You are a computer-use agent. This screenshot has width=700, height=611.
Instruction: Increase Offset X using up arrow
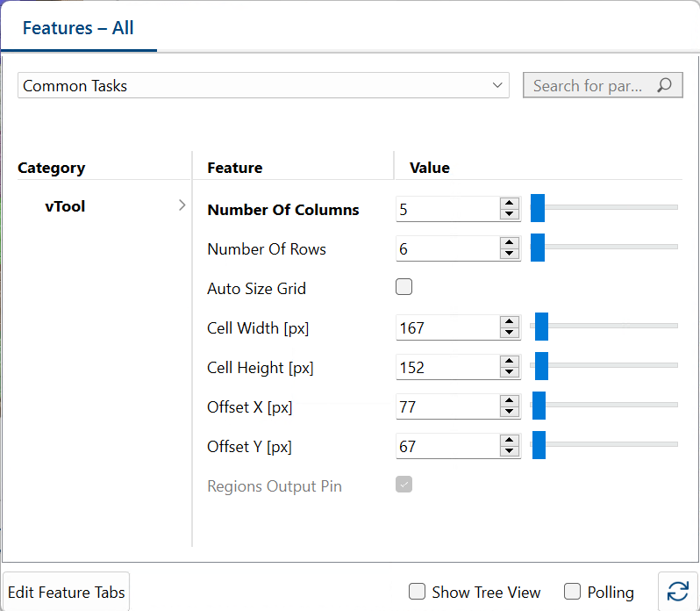[509, 401]
